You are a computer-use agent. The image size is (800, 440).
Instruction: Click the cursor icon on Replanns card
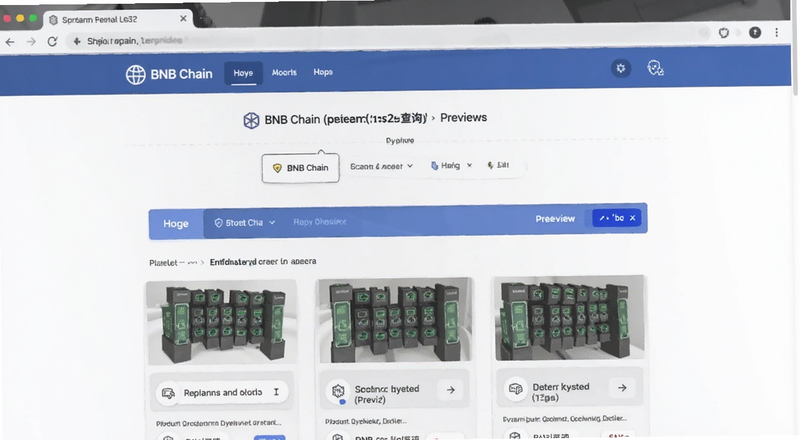tap(276, 392)
